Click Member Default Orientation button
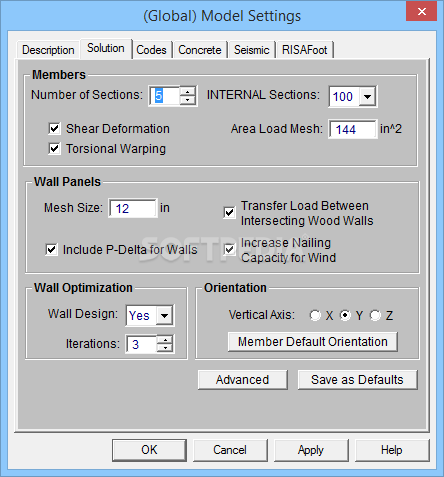 pos(313,342)
